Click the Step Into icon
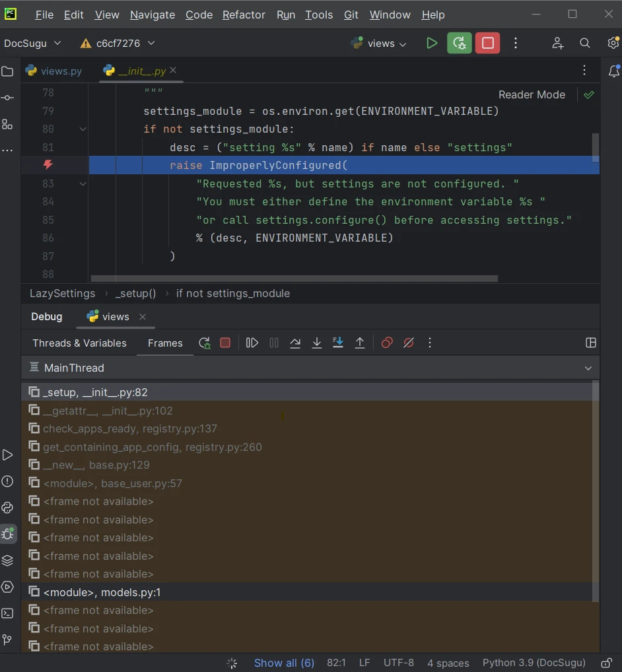The image size is (622, 672). (x=317, y=343)
